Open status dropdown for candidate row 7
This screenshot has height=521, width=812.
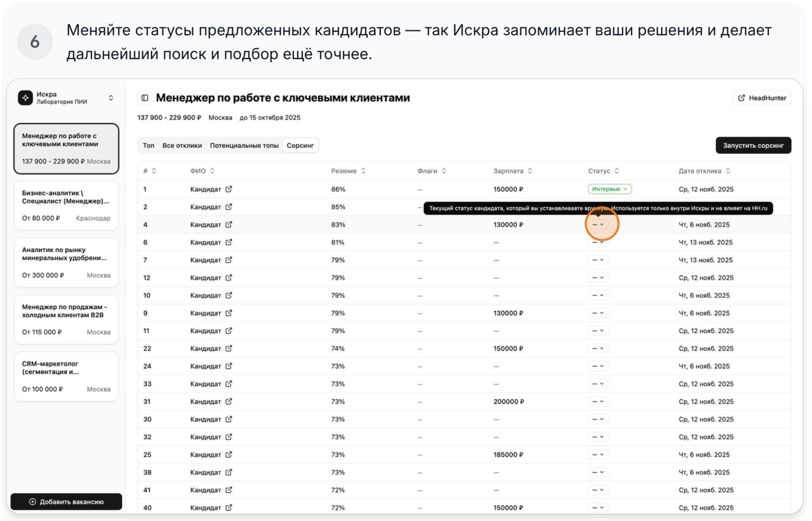click(598, 260)
